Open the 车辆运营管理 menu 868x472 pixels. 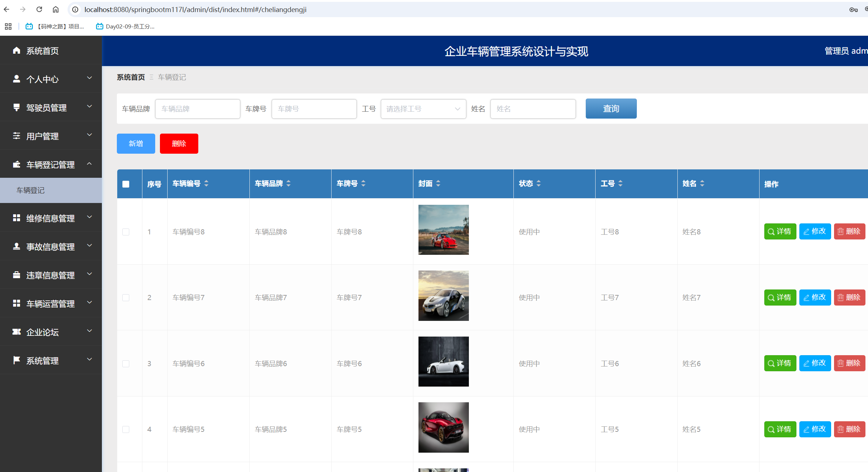[51, 303]
